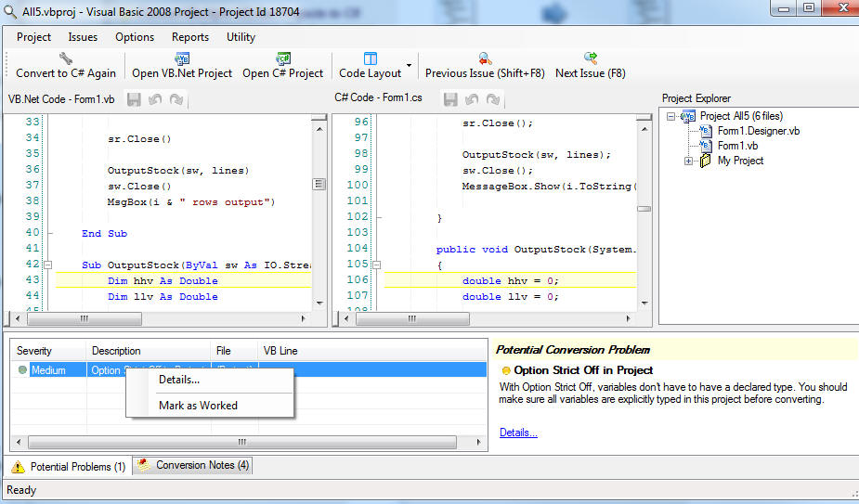Open the Reports menu
Viewport: 859px width, 504px height.
tap(189, 37)
